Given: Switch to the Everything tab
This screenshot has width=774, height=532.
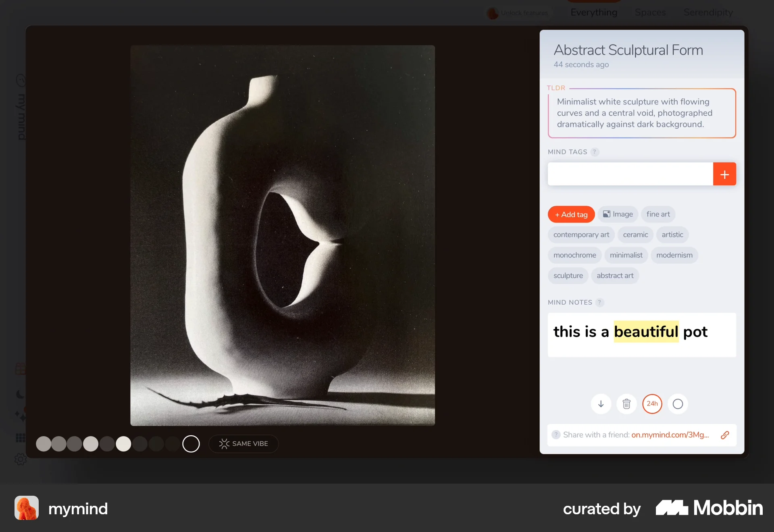Looking at the screenshot, I should tap(594, 12).
